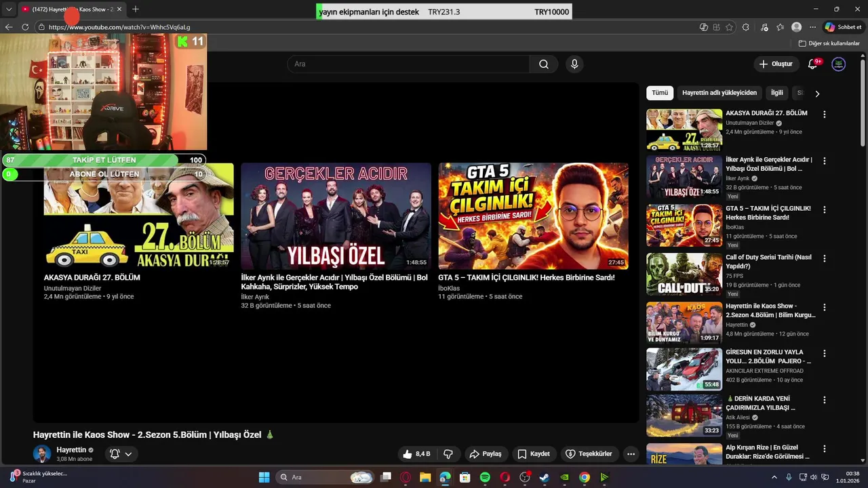Screen dimensions: 868x488
Task: Add page to favorites star icon
Action: pyautogui.click(x=729, y=27)
